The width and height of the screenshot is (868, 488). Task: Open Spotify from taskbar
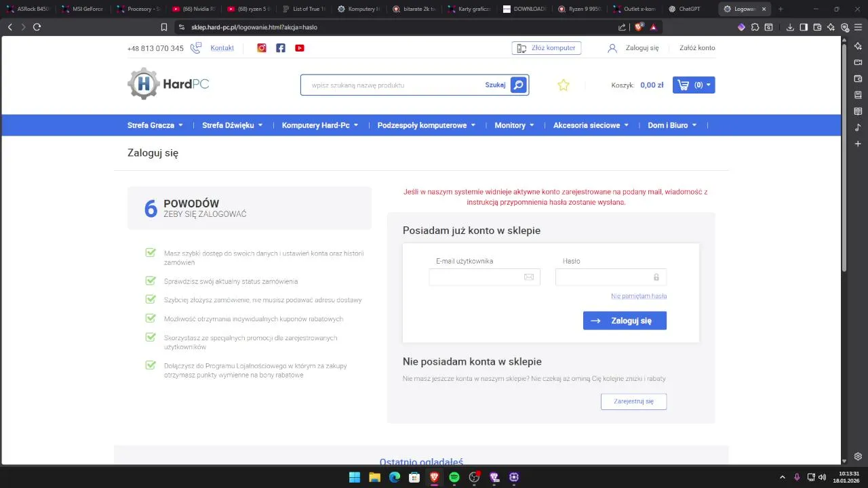[x=454, y=477]
